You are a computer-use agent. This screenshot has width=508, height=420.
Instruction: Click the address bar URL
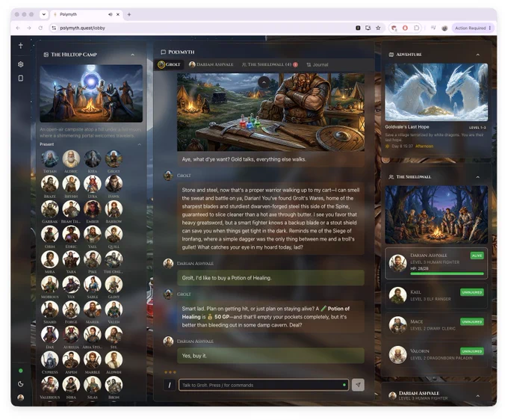[x=82, y=28]
